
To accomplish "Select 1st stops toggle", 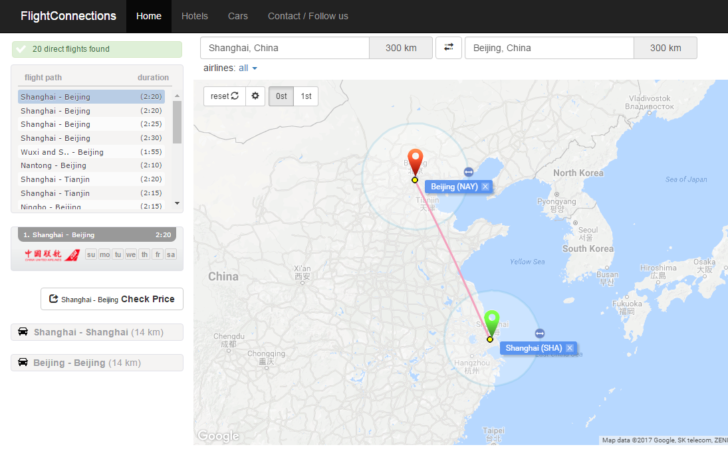I will (x=306, y=96).
